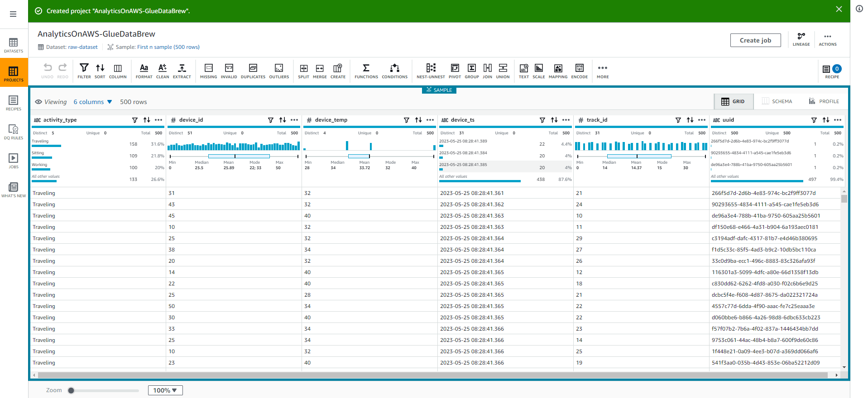
Task: Open the Missing values tool
Action: (x=209, y=71)
